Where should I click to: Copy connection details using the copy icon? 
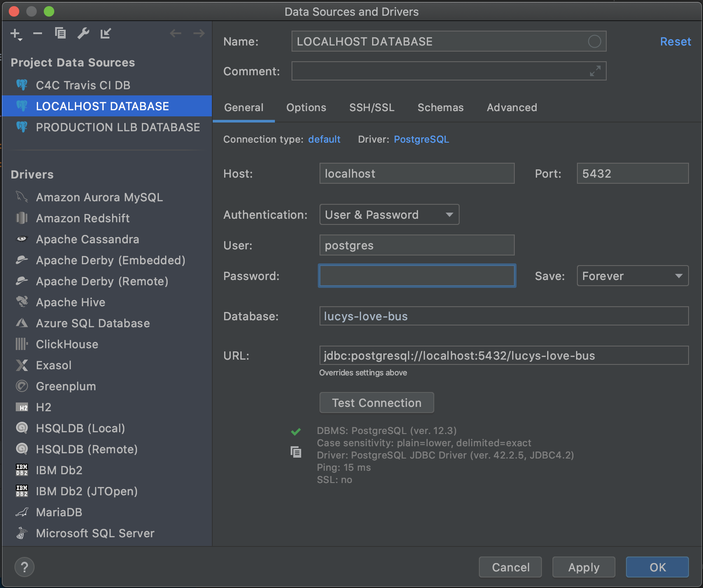296,452
